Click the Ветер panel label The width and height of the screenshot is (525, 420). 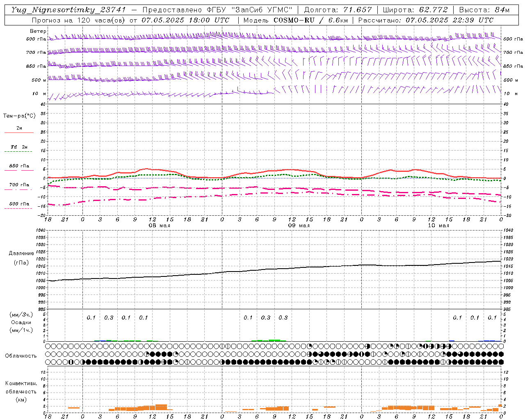[x=38, y=31]
